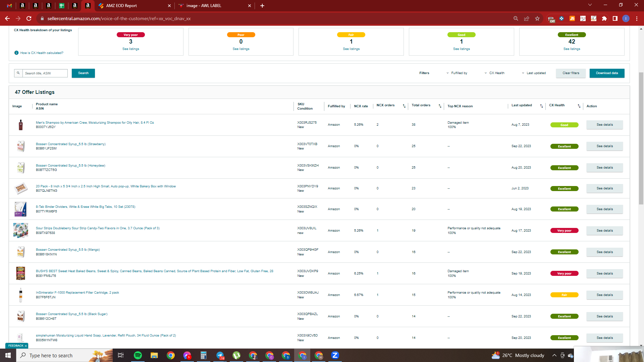
Task: Sort listings by Total orders arrows
Action: click(x=440, y=106)
